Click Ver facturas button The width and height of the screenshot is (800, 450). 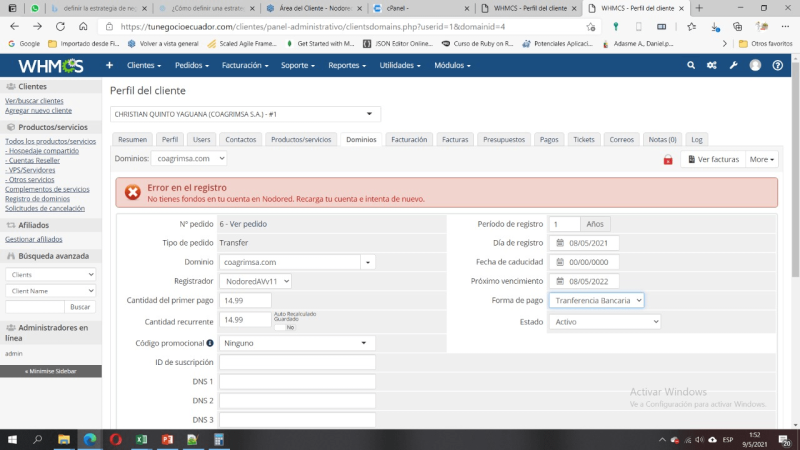click(x=713, y=159)
